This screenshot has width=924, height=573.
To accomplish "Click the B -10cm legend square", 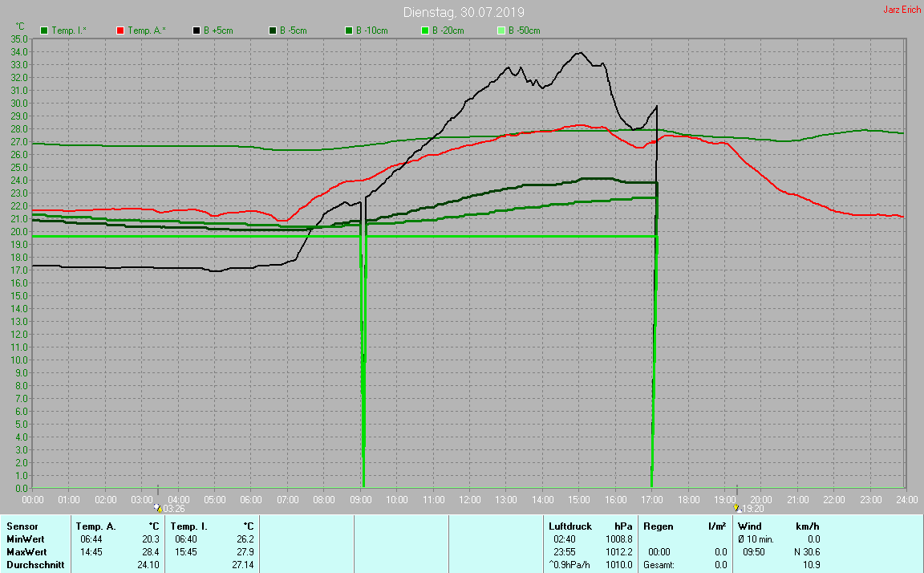I will [349, 30].
